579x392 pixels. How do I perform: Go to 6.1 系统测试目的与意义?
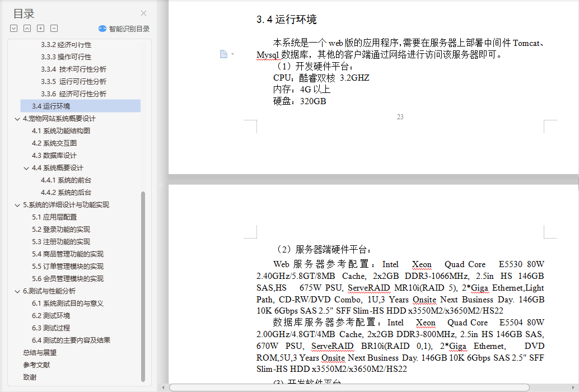(x=68, y=304)
